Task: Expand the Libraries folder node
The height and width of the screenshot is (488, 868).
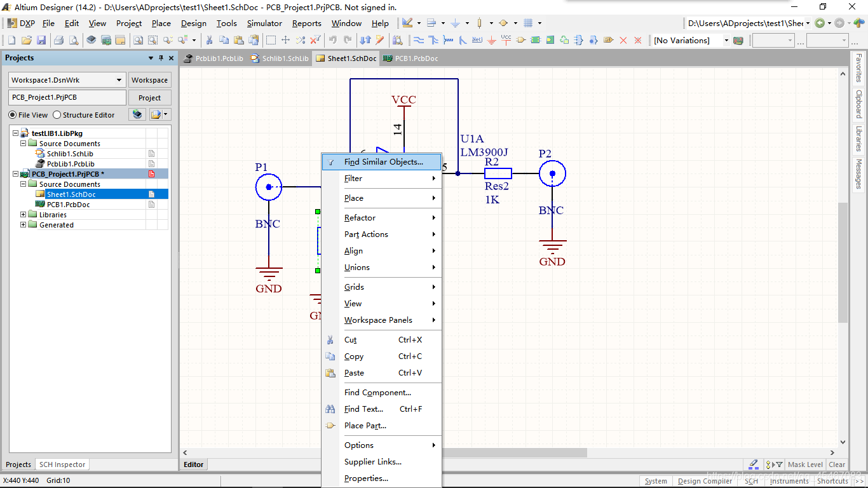Action: (24, 215)
